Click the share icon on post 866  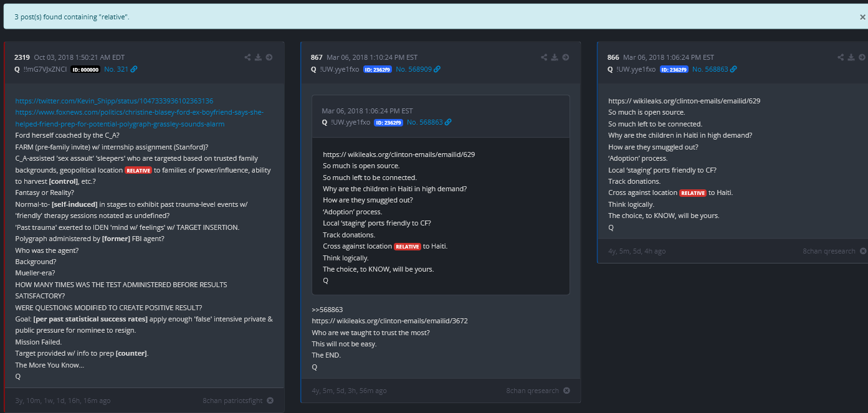pyautogui.click(x=841, y=57)
